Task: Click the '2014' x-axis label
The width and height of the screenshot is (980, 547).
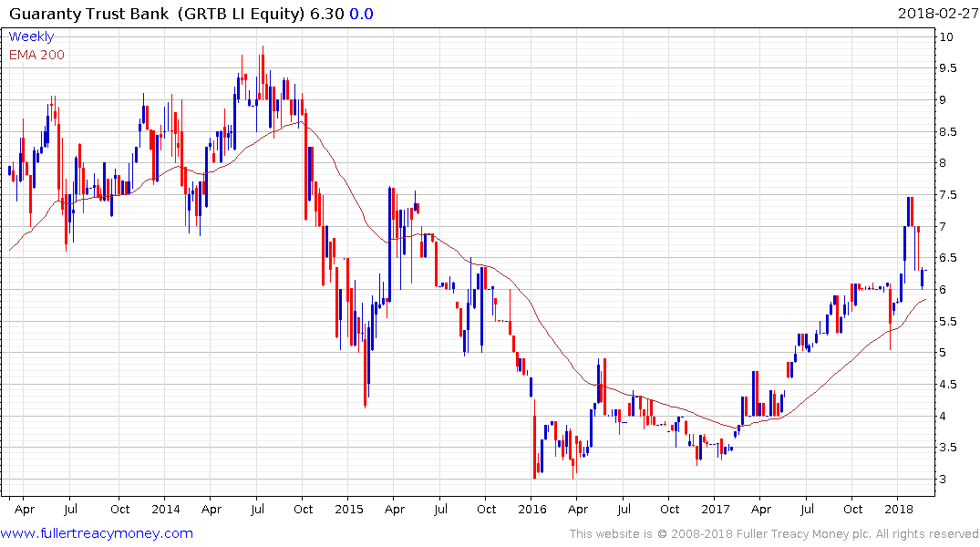Action: 166,509
